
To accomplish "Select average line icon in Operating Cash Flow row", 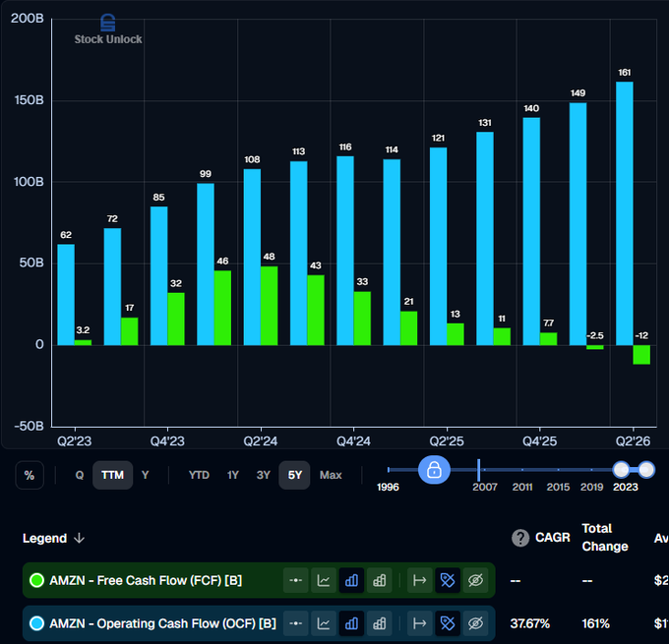I will [x=296, y=623].
